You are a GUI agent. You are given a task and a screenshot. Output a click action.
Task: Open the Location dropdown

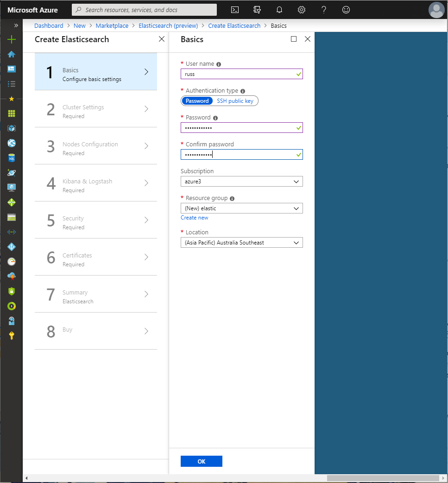[241, 242]
